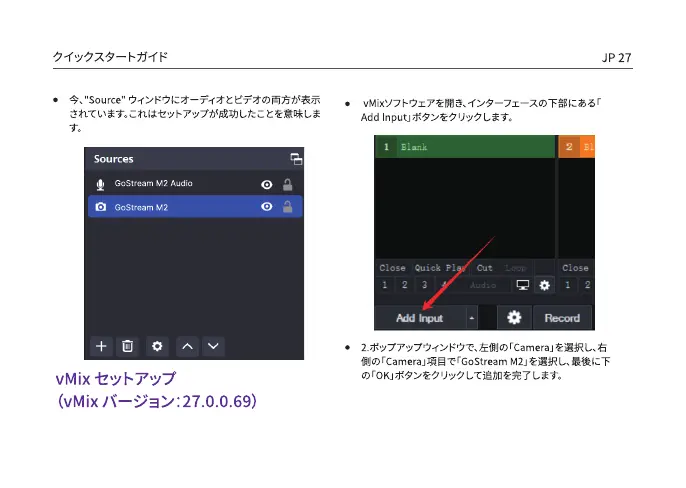Open Blank input 1 settings gear
The height and width of the screenshot is (488, 686).
point(544,285)
